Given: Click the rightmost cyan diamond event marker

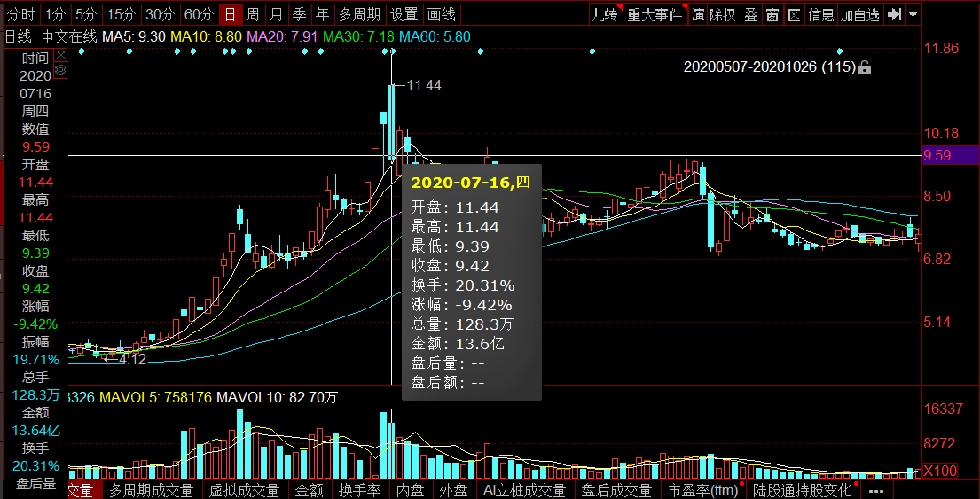Looking at the screenshot, I should 840,51.
